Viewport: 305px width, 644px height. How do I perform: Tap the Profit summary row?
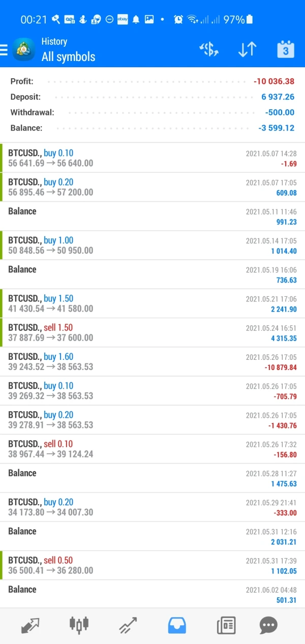coord(152,81)
